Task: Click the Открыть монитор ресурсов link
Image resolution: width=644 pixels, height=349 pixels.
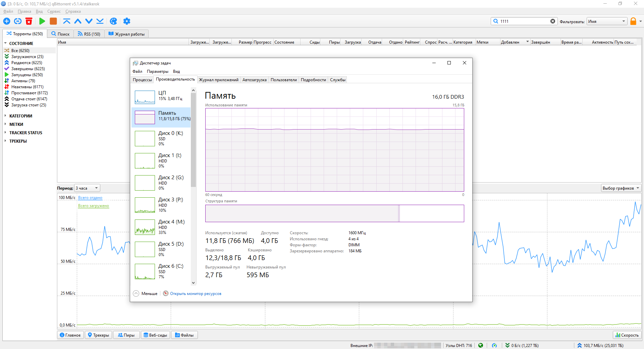Action: pos(196,294)
